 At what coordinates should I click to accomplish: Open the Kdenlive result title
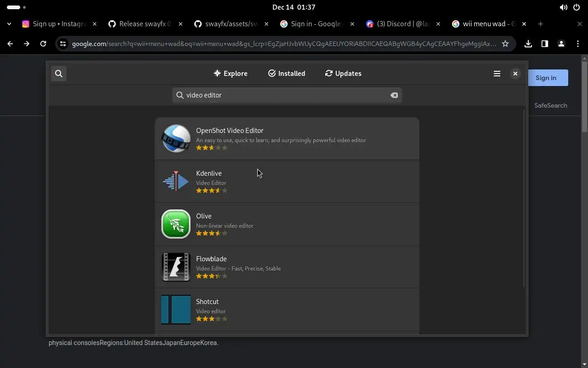click(x=209, y=173)
